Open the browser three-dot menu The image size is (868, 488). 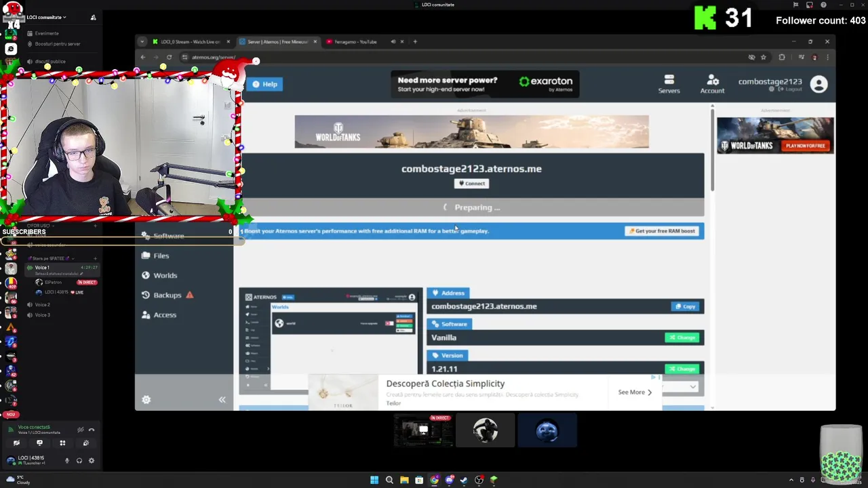pos(827,58)
